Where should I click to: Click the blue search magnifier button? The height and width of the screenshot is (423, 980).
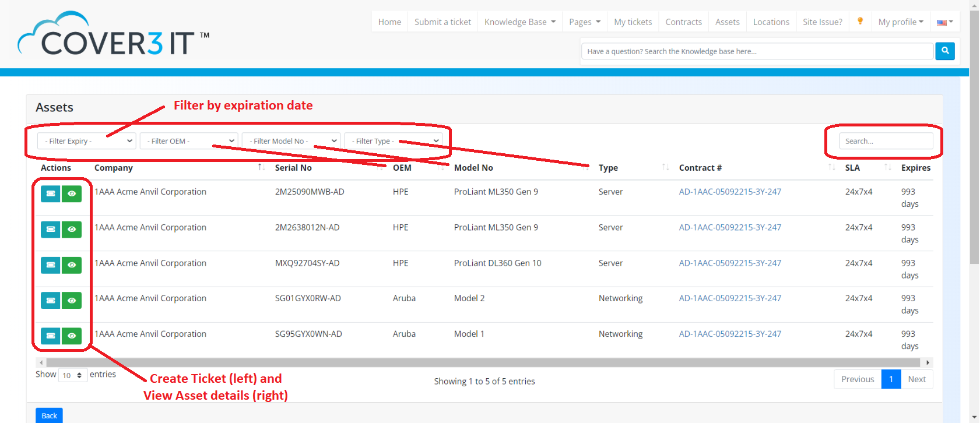pyautogui.click(x=945, y=51)
